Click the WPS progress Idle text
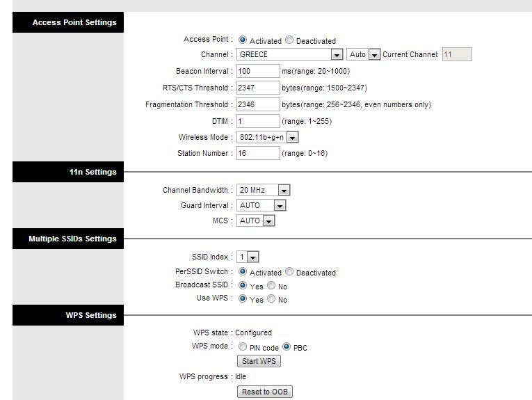This screenshot has width=532, height=400. 241,376
